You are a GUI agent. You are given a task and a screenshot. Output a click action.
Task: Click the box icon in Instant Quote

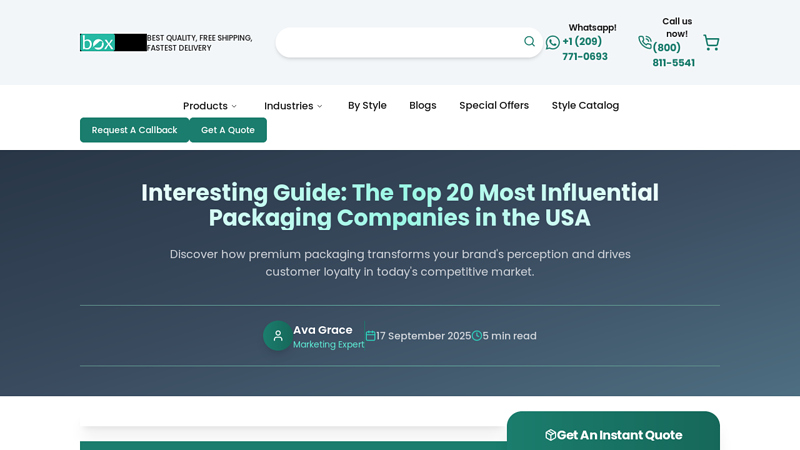(551, 435)
